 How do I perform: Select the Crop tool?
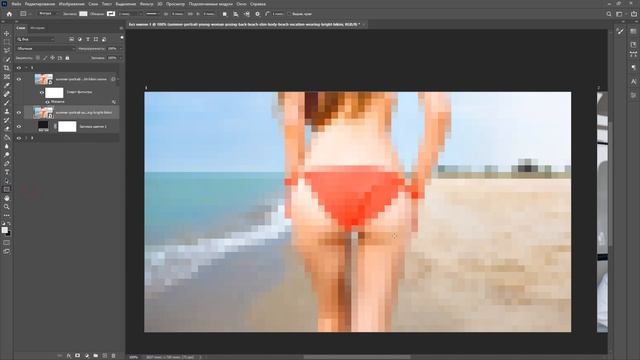click(7, 68)
